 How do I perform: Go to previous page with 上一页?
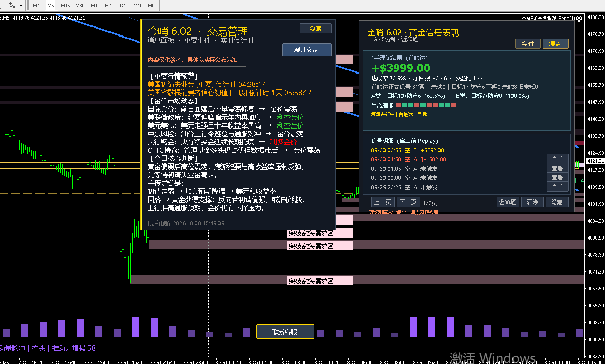coord(383,202)
